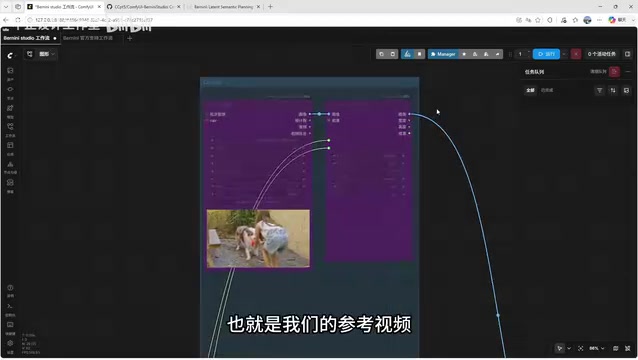The image size is (638, 360).
Task: Open the node map sidebar icon
Action: [10, 164]
